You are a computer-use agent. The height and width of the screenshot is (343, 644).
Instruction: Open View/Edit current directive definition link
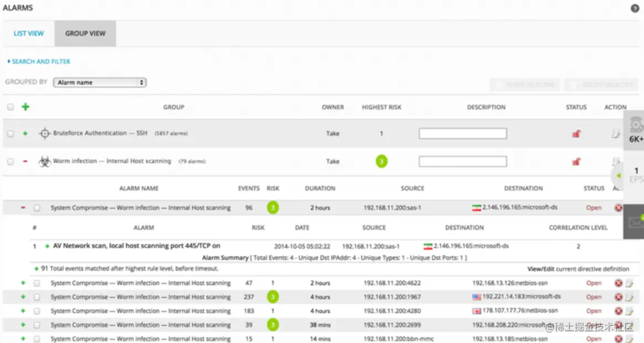578,269
